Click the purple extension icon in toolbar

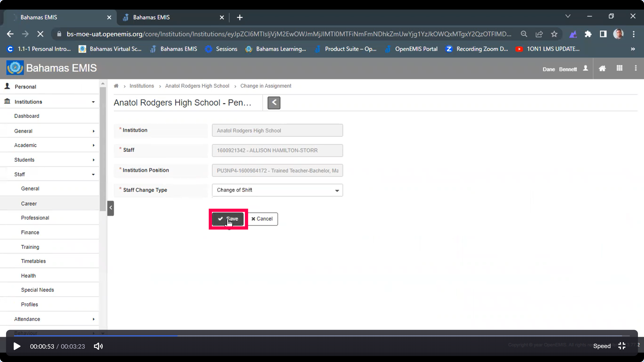pos(573,34)
